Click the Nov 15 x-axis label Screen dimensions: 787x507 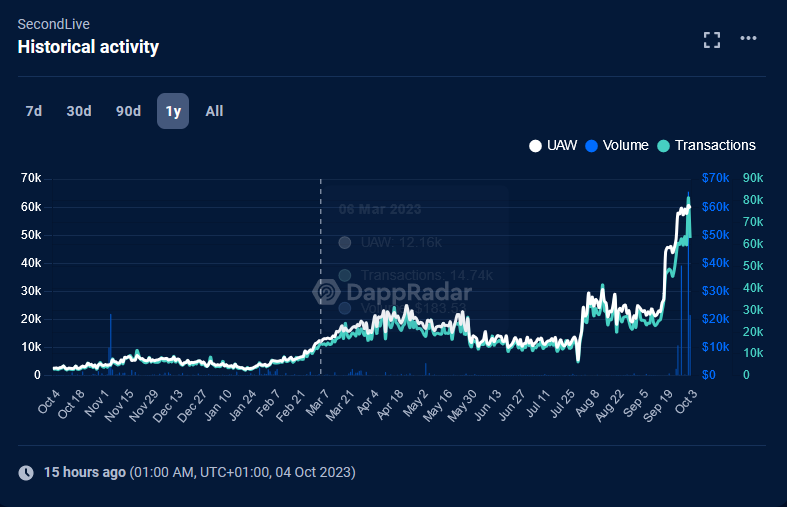point(119,406)
